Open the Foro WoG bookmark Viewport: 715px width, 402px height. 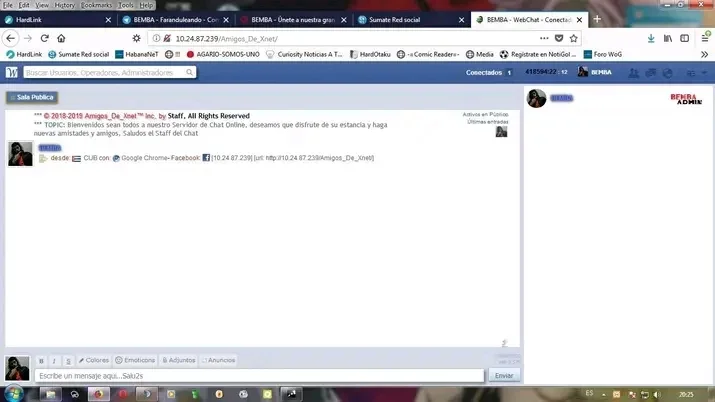[603, 54]
